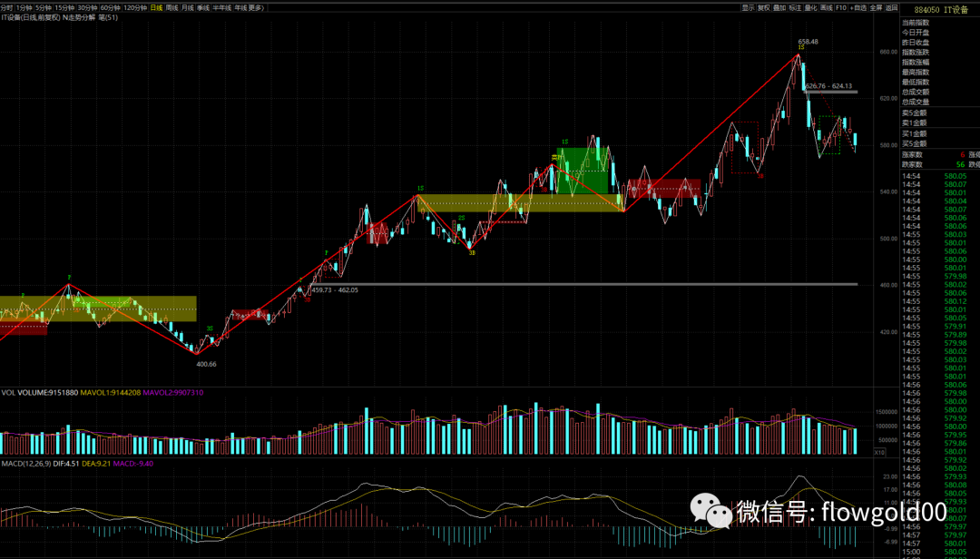Screen dimensions: 980x559
Task: Click the 660.00 price axis label
Action: (888, 53)
